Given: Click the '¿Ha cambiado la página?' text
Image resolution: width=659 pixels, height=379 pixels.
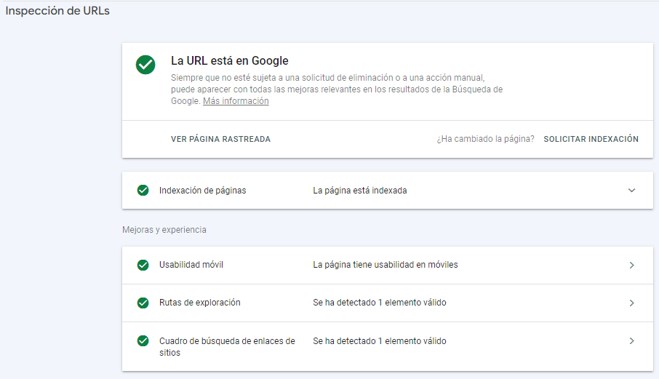Looking at the screenshot, I should 485,139.
